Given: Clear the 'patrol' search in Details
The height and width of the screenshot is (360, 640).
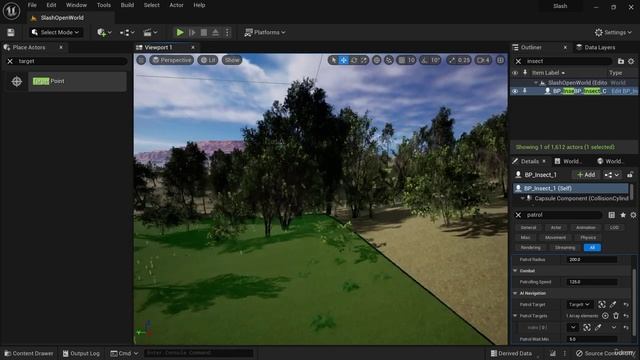Looking at the screenshot, I should tap(518, 215).
